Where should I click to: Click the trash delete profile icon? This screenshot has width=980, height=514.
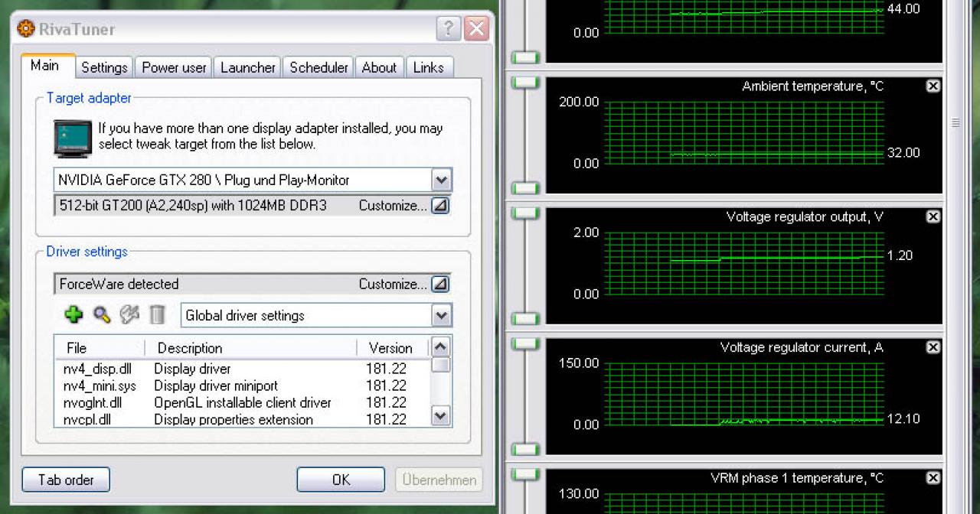(x=157, y=314)
